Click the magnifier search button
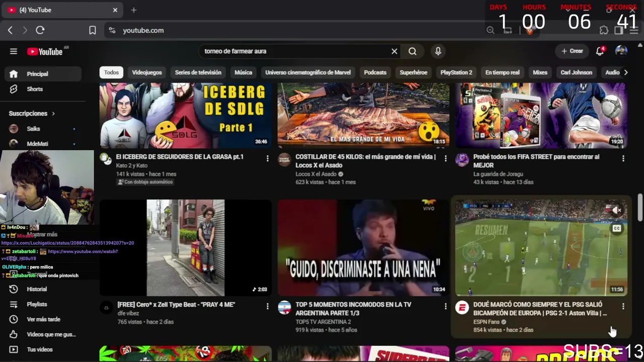Viewport: 644px width, 362px height. click(413, 51)
